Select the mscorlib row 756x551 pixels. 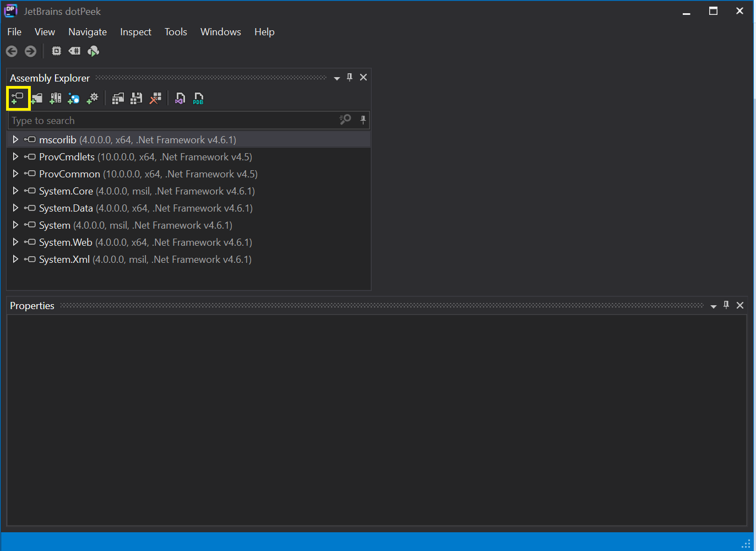tap(189, 139)
